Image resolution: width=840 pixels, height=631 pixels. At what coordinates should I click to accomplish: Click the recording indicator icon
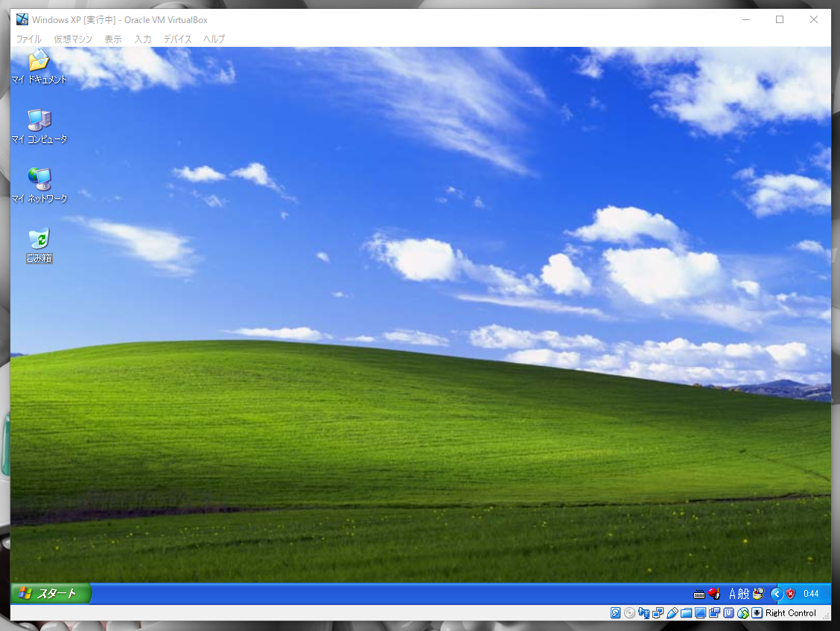click(x=715, y=613)
